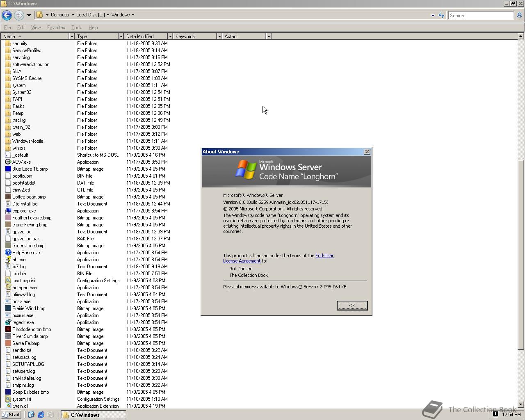This screenshot has height=420, width=525.
Task: Select the Blue Lace 16.bmp icon
Action: pyautogui.click(x=8, y=169)
